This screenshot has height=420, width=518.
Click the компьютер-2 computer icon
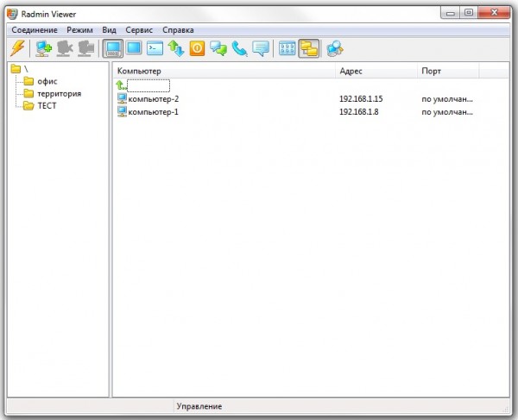point(123,98)
